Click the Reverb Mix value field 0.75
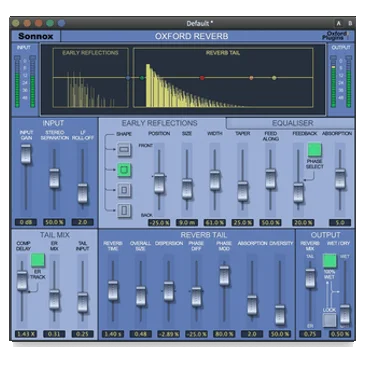The width and height of the screenshot is (365, 365). click(310, 334)
